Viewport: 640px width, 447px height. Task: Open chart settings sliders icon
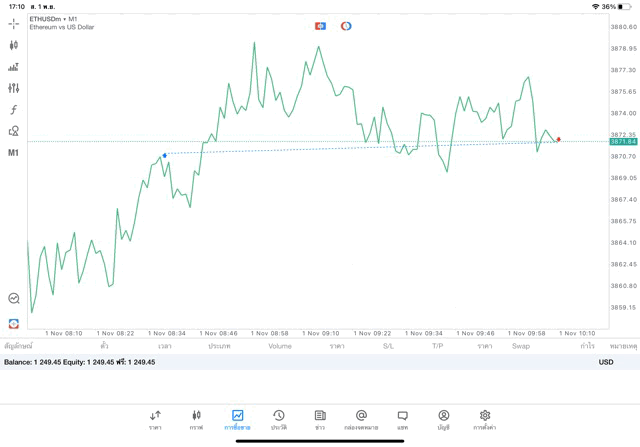[x=14, y=88]
